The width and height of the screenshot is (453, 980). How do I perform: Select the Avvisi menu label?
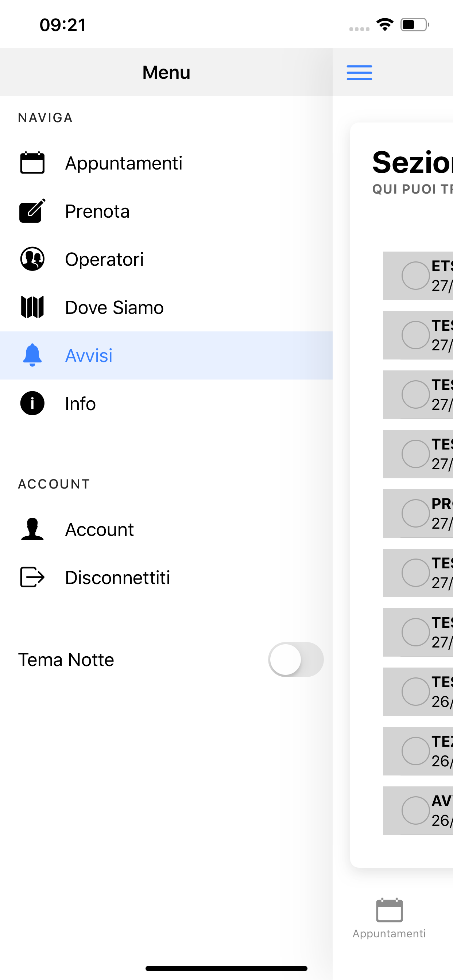89,355
